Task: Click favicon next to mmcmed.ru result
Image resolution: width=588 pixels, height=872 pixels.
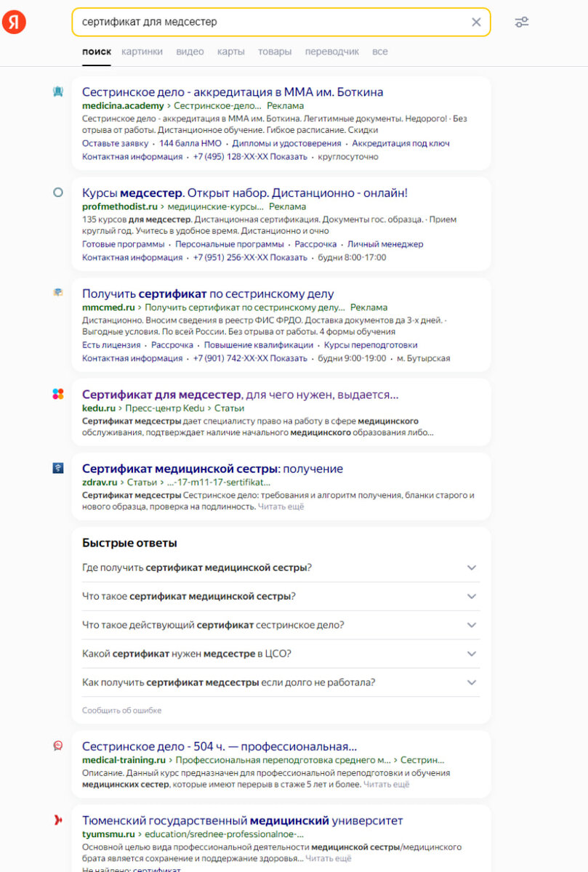Action: pyautogui.click(x=58, y=292)
